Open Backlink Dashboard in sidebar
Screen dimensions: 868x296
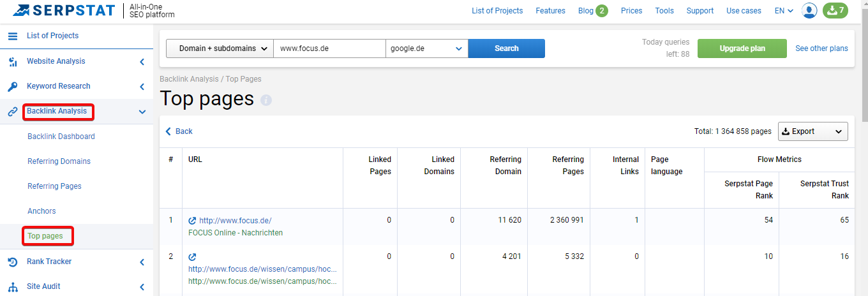pos(61,137)
